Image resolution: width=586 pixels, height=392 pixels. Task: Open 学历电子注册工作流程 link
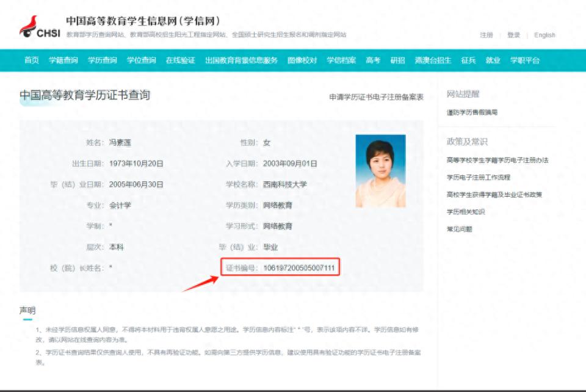pos(478,177)
